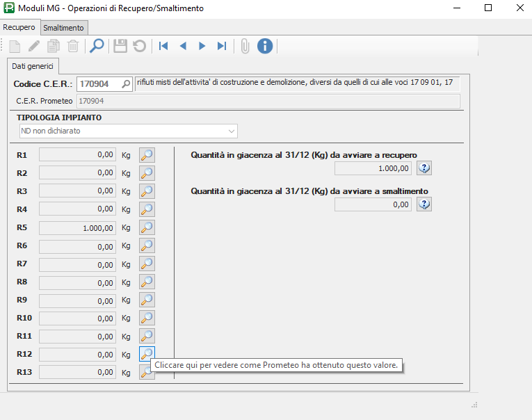The image size is (532, 420).
Task: Select the Dati generici tab
Action: pyautogui.click(x=33, y=66)
